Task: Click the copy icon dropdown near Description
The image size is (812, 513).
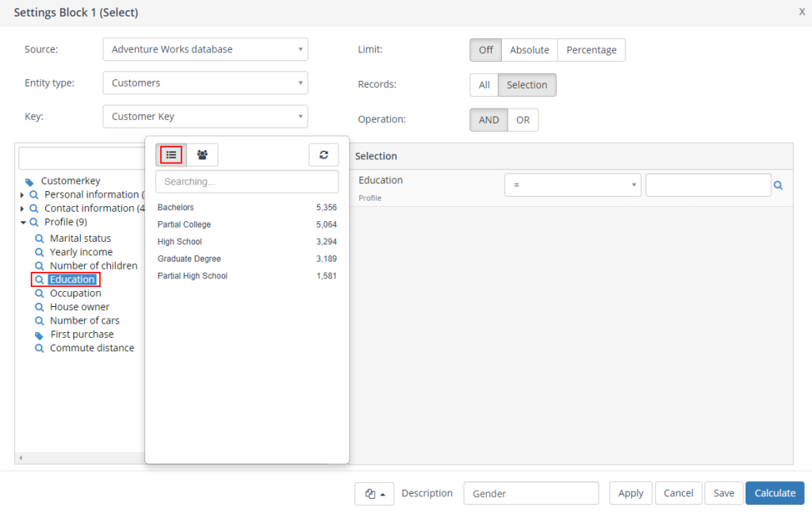Action: coord(374,493)
